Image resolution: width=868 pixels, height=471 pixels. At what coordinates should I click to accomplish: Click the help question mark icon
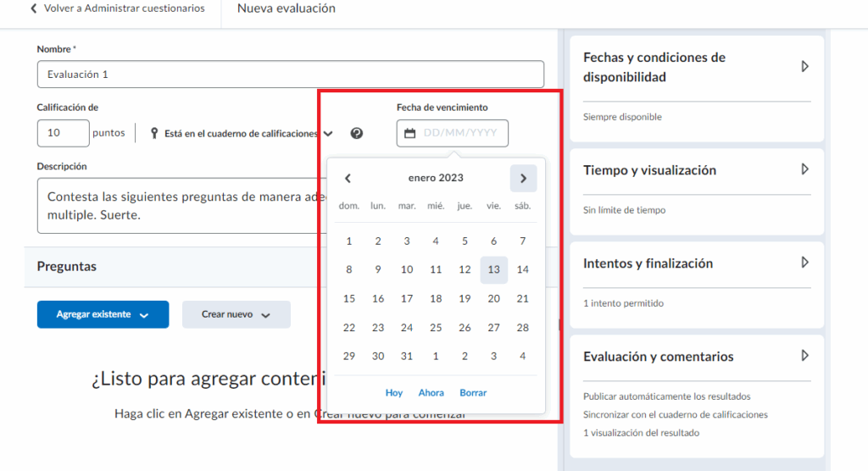tap(357, 133)
